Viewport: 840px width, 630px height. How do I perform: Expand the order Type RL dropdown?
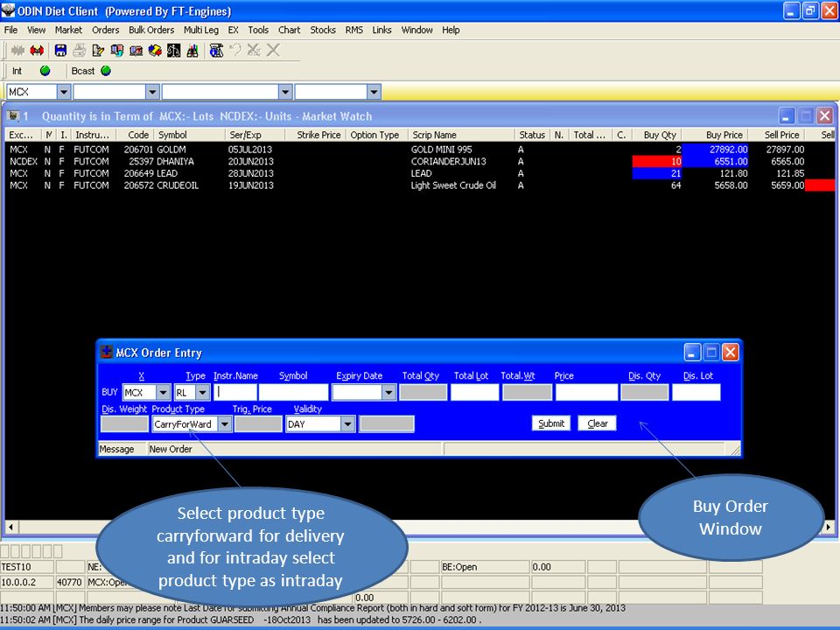coord(202,393)
